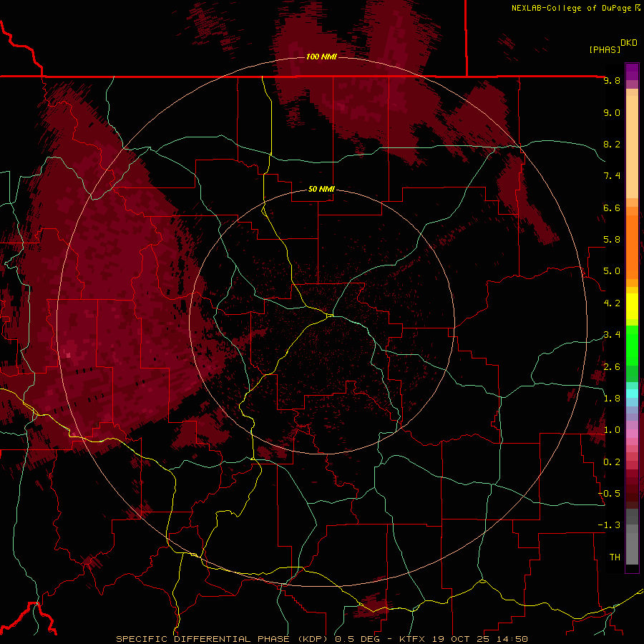Screen dimensions: 644x644
Task: Click the 1.8 value on the color scale
Action: pos(612,399)
